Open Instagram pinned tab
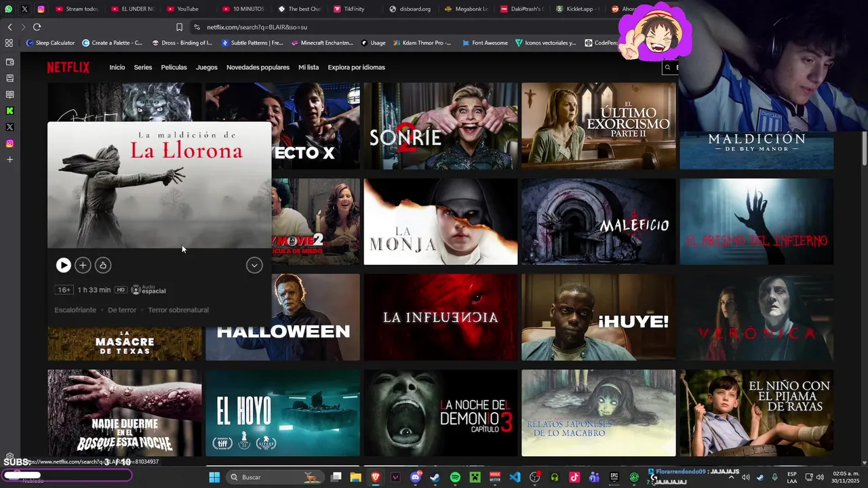 (41, 9)
